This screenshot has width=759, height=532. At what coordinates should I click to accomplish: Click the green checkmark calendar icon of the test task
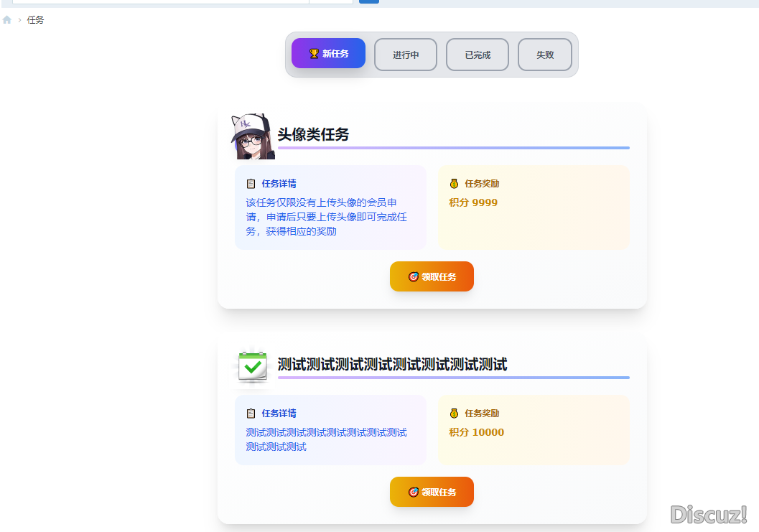pos(252,366)
